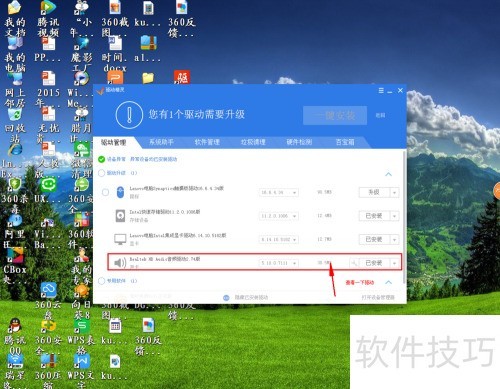This screenshot has width=500, height=389.
Task: Open 回收站 recycle bin icon
Action: (15, 125)
